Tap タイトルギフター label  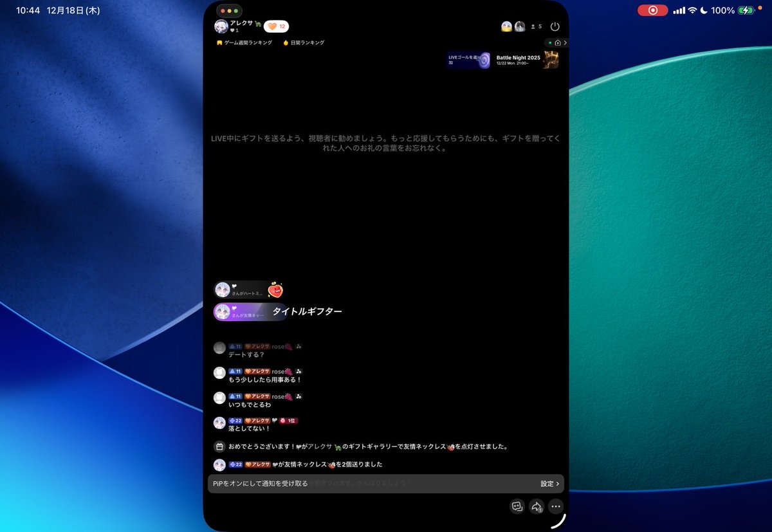point(307,311)
